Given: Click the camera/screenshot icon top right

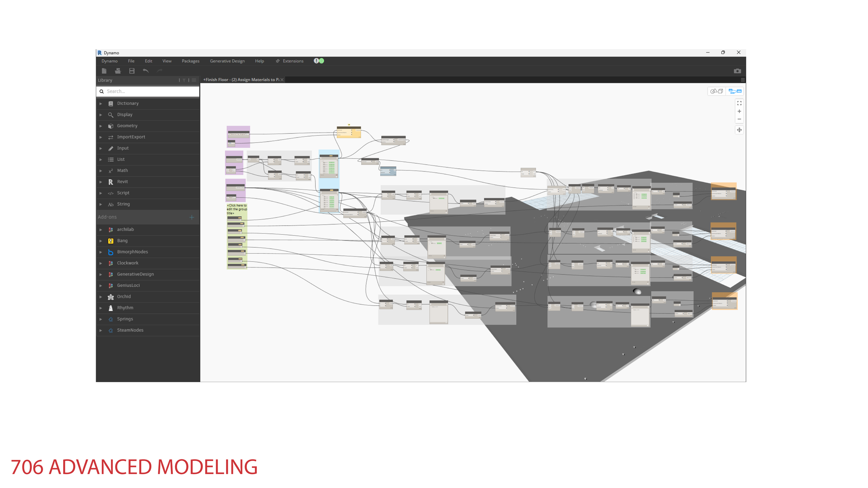Looking at the screenshot, I should click(x=737, y=71).
